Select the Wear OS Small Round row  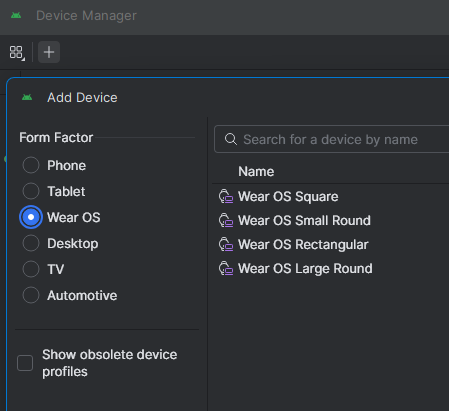[331, 220]
